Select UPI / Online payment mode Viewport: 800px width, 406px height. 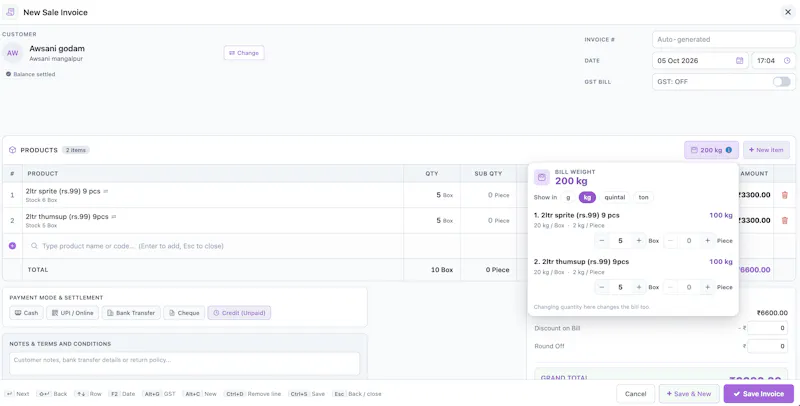pyautogui.click(x=72, y=313)
